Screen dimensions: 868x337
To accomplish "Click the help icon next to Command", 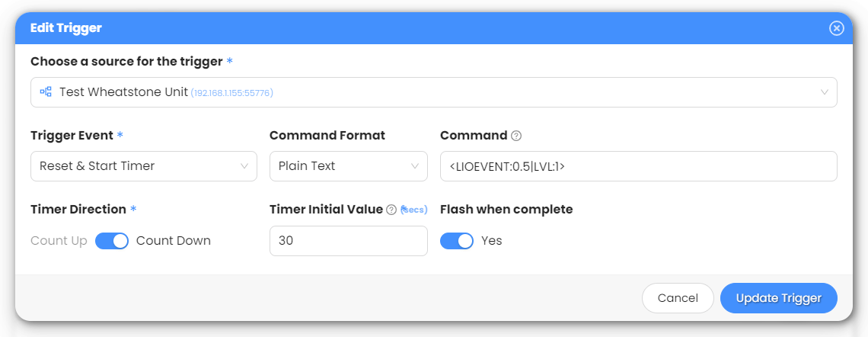I will click(516, 136).
